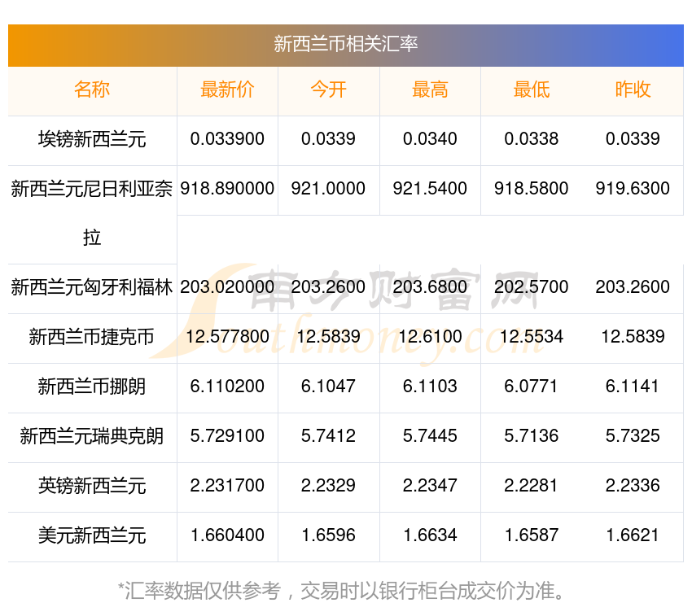Image resolution: width=692 pixels, height=616 pixels.
Task: Click previous close 5.7325
Action: click(x=633, y=436)
